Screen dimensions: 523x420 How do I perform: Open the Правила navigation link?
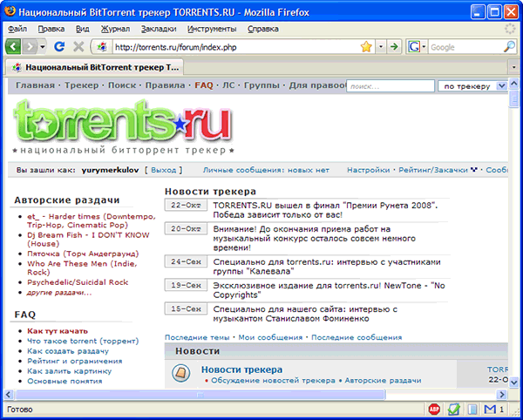coord(165,85)
